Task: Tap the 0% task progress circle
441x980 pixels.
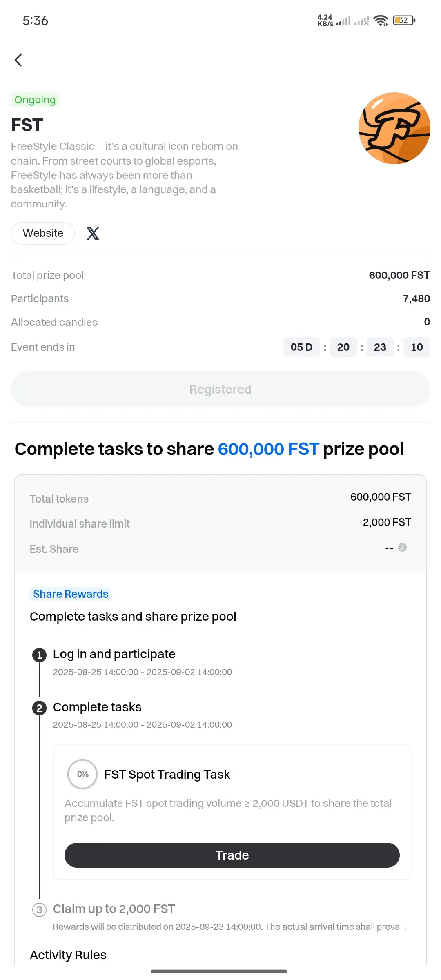Action: click(x=82, y=774)
